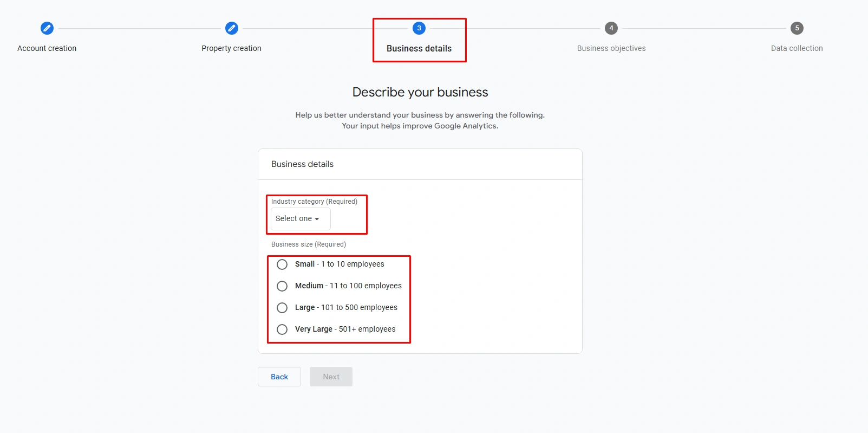868x433 pixels.
Task: Click the 'Your input helps improve Google Analytics' text
Action: tap(420, 126)
